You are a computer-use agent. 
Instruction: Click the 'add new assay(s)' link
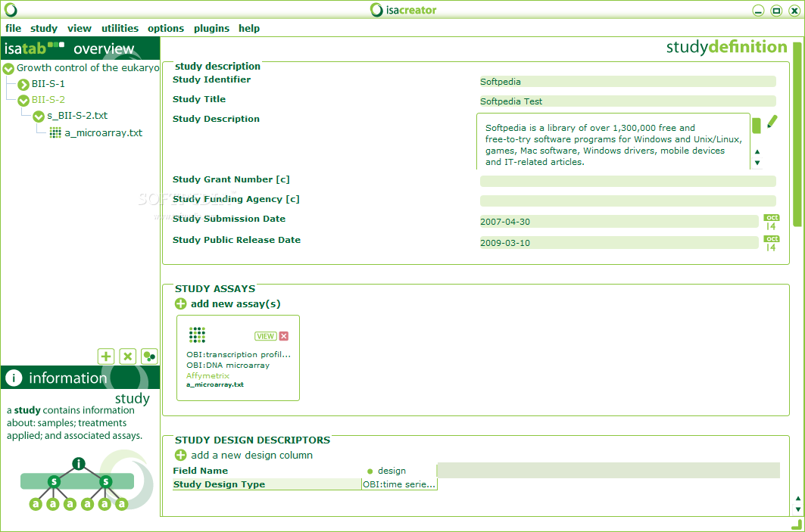point(236,303)
